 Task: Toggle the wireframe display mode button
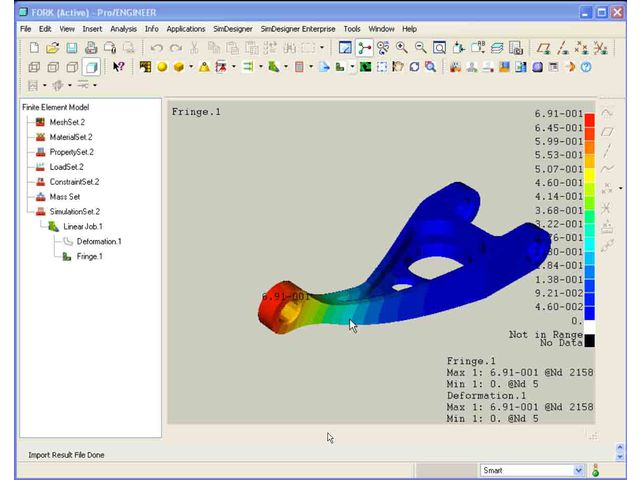pos(34,67)
